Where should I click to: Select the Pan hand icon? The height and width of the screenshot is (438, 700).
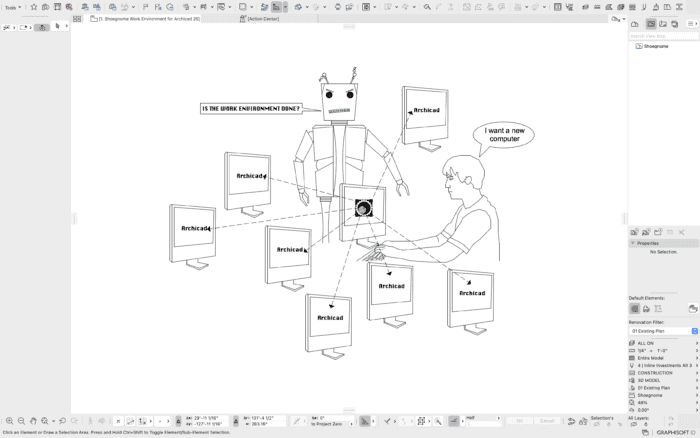(x=33, y=421)
